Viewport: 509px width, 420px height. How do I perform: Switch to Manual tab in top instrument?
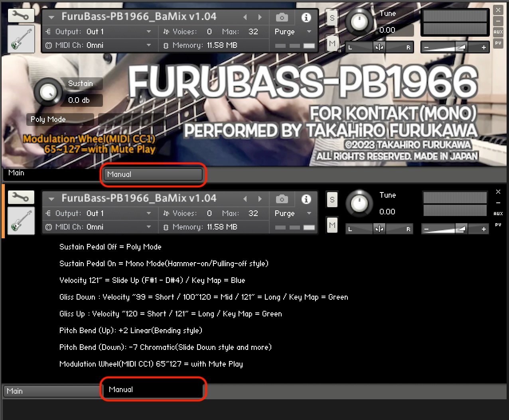pyautogui.click(x=153, y=174)
